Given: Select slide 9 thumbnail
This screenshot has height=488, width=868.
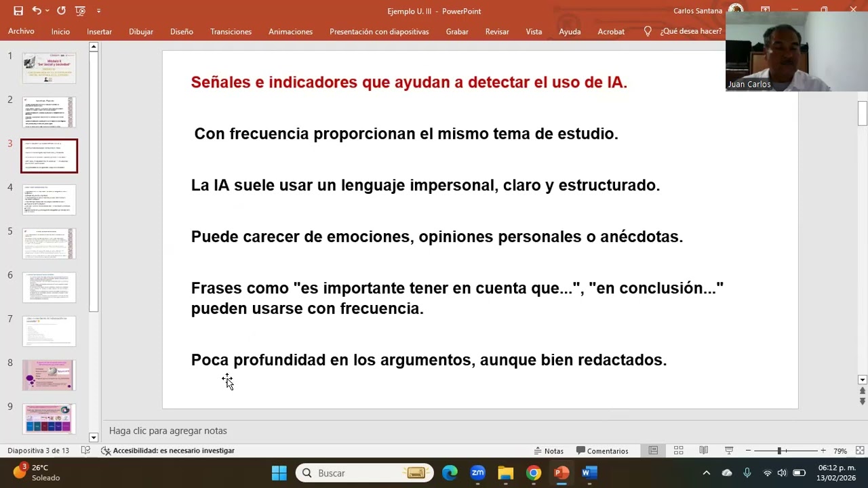Looking at the screenshot, I should pyautogui.click(x=50, y=419).
